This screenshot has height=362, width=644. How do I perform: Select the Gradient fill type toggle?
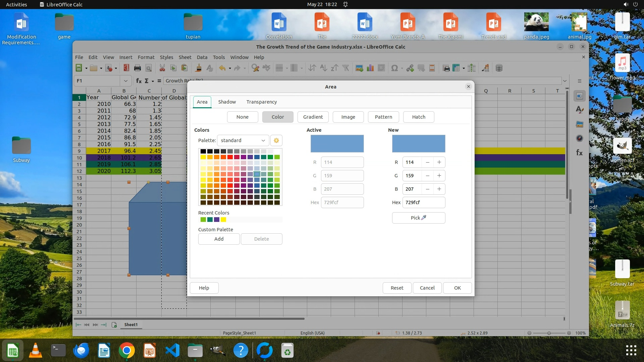coord(313,117)
